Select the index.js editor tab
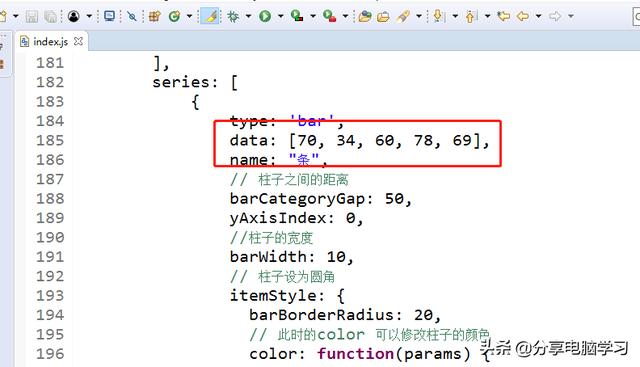This screenshot has height=367, width=640. pos(51,41)
